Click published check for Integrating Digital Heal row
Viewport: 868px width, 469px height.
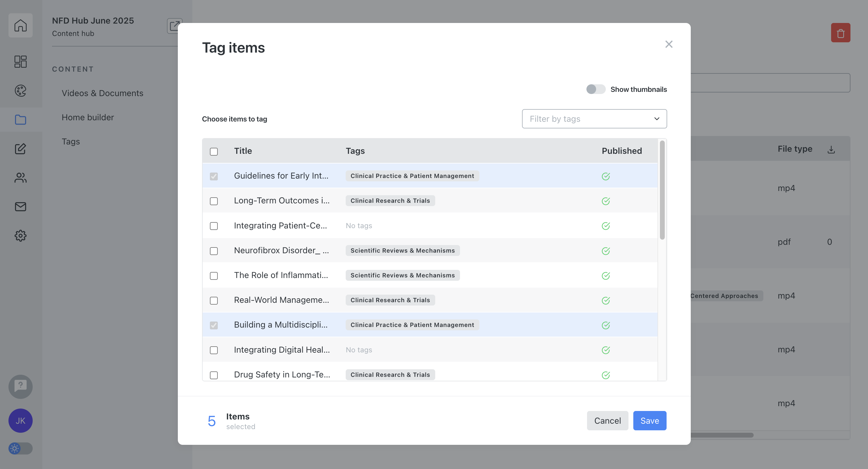tap(606, 350)
